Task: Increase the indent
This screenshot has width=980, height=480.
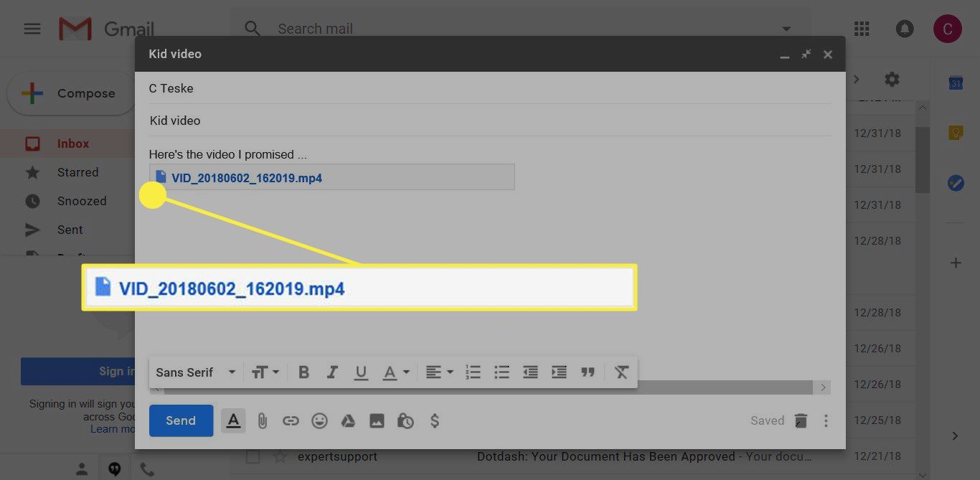Action: pos(559,372)
